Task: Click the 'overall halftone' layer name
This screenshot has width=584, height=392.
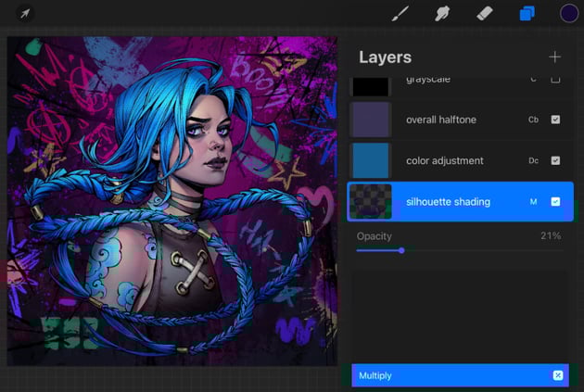Action: pyautogui.click(x=441, y=120)
